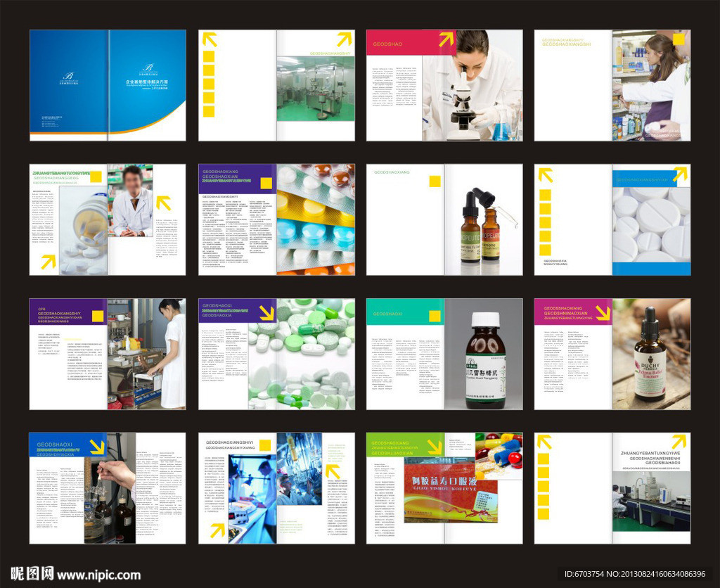This screenshot has height=588, width=720.
Task: Click the male pharmacist in lab coat photo
Action: pos(130,200)
